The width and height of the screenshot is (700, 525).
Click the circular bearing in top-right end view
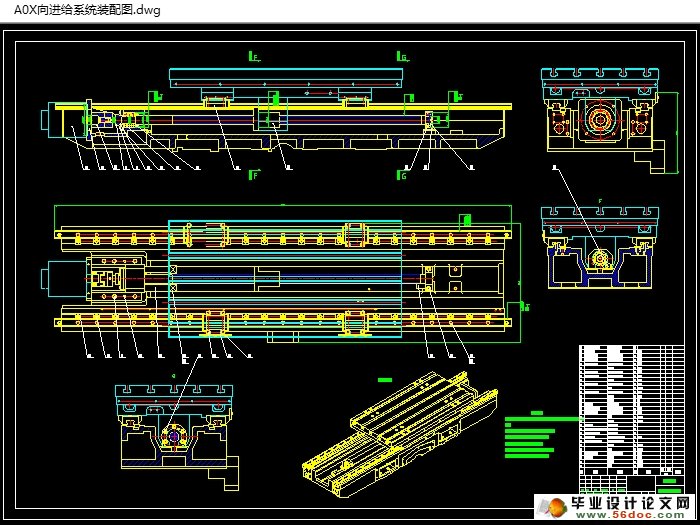point(600,121)
